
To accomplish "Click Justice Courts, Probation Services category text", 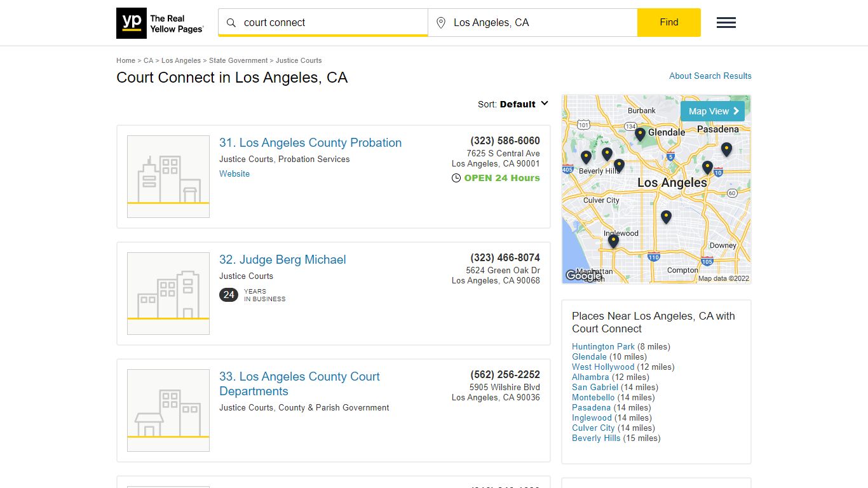I will pyautogui.click(x=285, y=159).
